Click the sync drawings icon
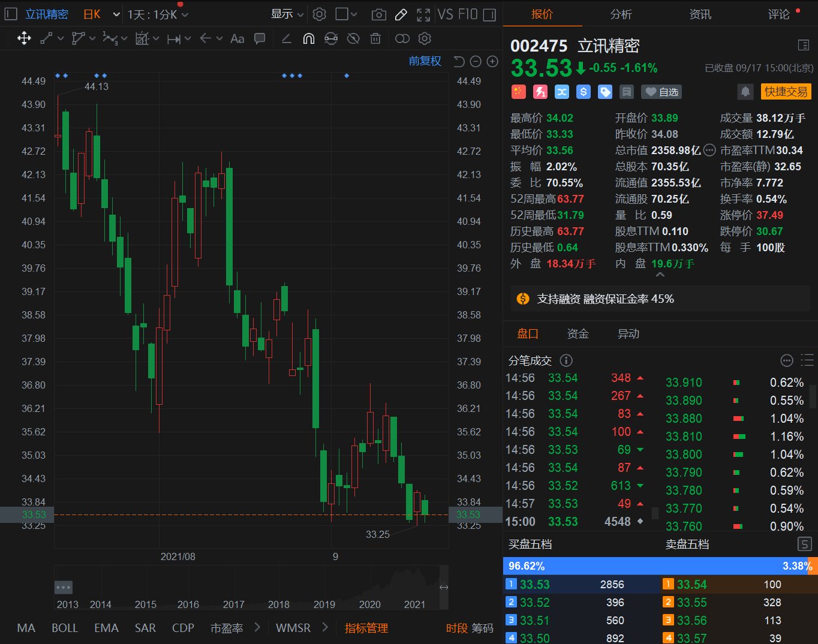Viewport: 818px width, 644px height. (331, 39)
